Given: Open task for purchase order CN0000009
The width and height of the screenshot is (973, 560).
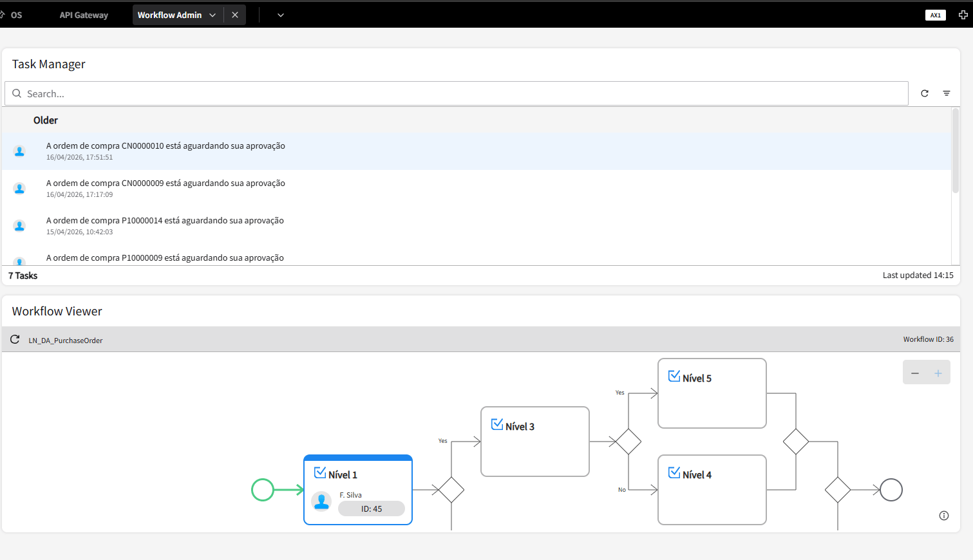Looking at the screenshot, I should pyautogui.click(x=477, y=189).
